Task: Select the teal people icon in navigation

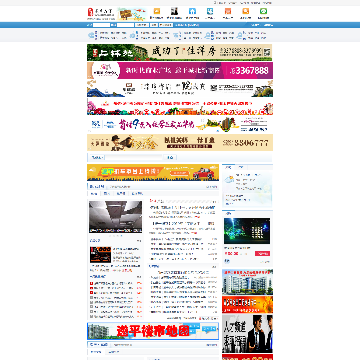Action: point(210,11)
